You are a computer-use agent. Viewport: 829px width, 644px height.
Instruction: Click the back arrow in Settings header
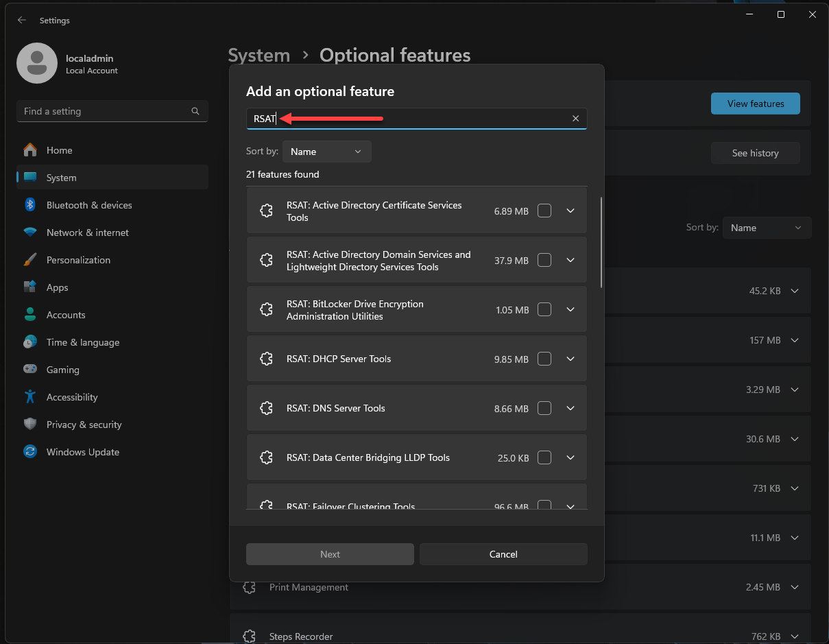point(22,21)
